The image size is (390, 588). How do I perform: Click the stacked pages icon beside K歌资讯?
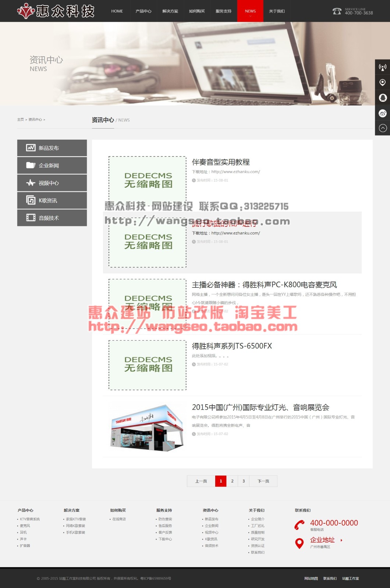pyautogui.click(x=31, y=200)
